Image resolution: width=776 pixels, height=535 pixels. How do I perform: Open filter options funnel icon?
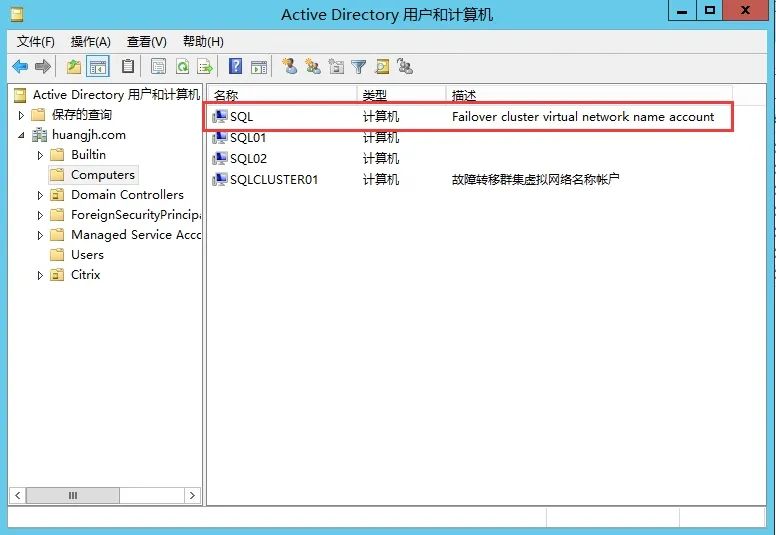point(358,66)
